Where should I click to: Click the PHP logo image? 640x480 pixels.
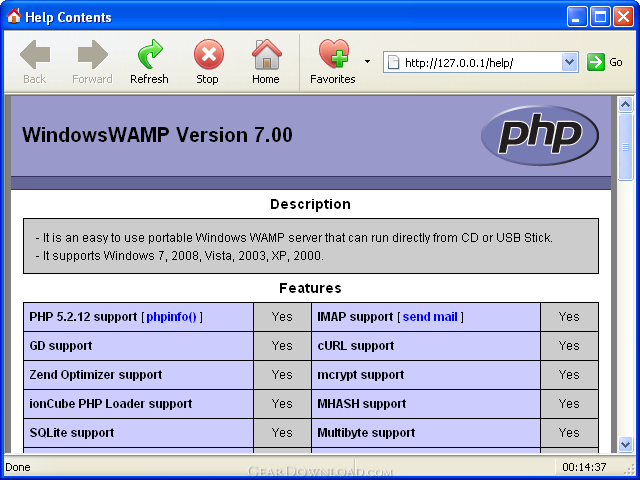(540, 136)
